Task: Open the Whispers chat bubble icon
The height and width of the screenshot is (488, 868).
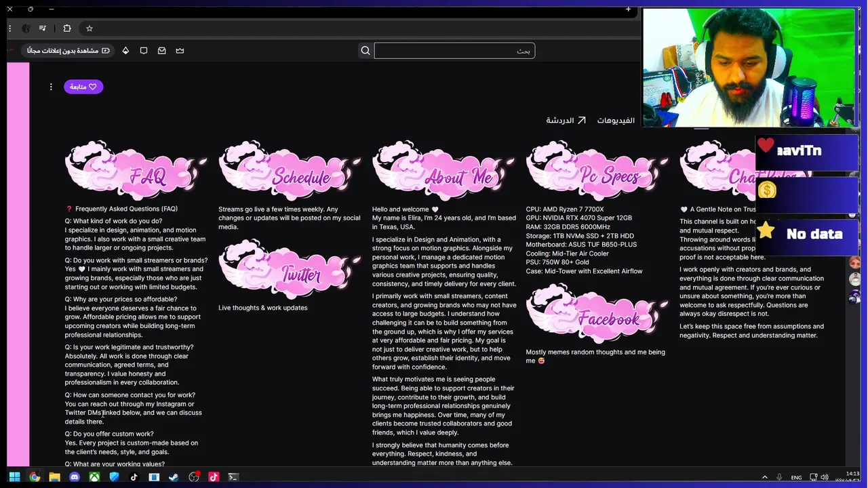Action: 144,51
